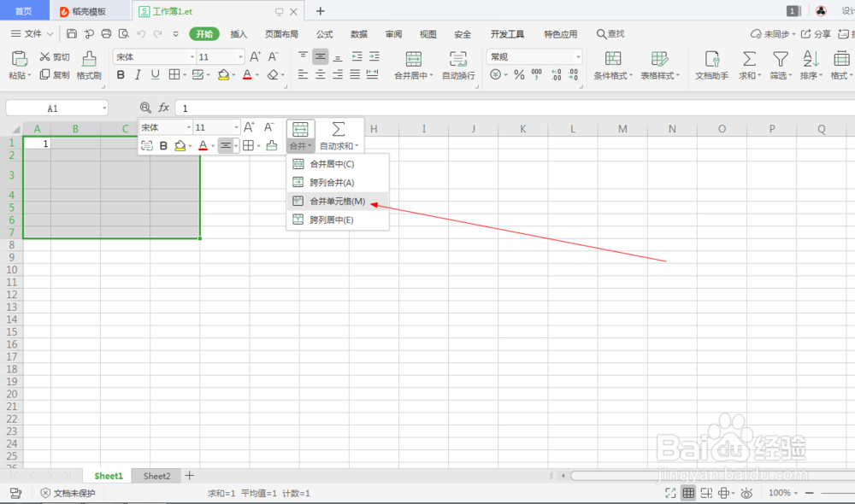Screen dimensions: 855x504
Task: Toggle Bold in the mini toolbar
Action: [x=163, y=145]
